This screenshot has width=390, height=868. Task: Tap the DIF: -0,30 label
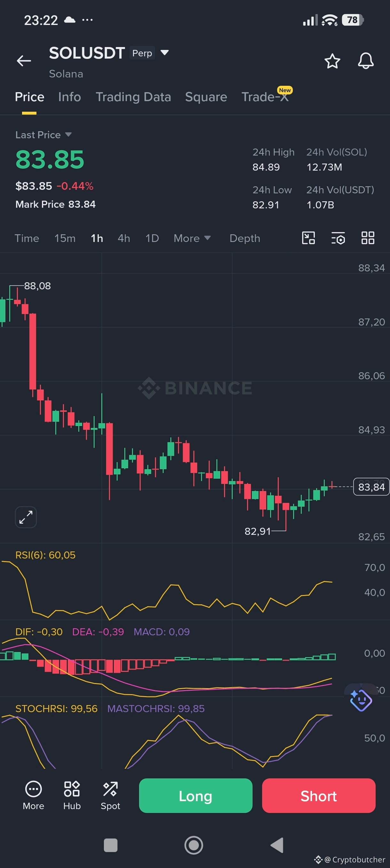point(39,632)
